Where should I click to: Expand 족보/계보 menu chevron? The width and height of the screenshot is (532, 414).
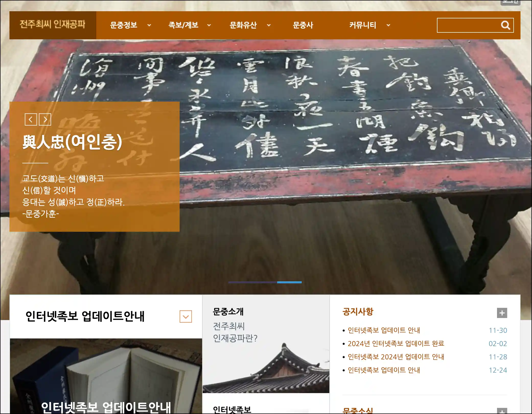coord(209,25)
